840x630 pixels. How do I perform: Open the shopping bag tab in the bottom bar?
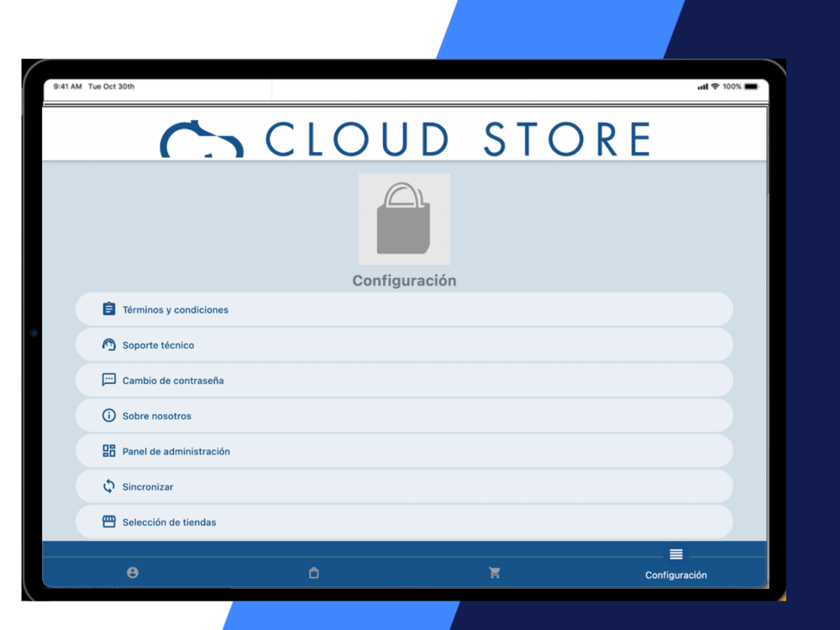pyautogui.click(x=314, y=573)
